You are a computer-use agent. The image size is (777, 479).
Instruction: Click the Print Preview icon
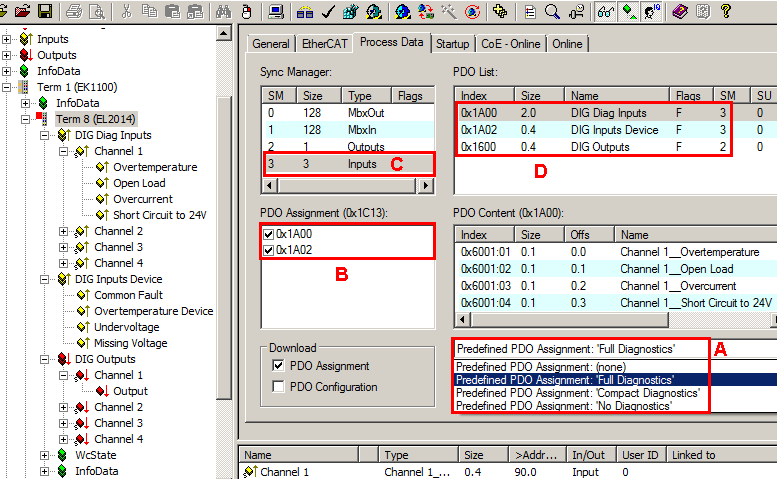tap(97, 11)
